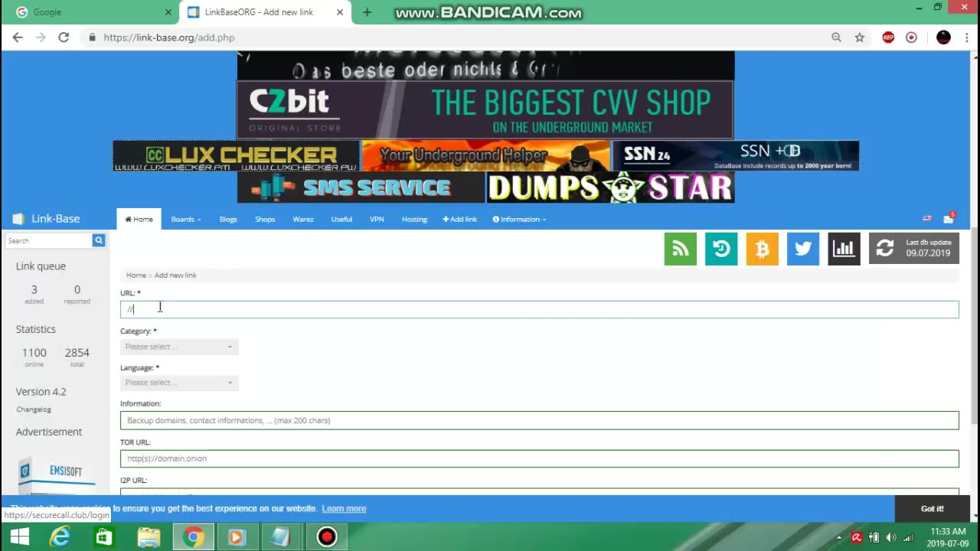
Task: Open the Changelog link
Action: [x=34, y=409]
